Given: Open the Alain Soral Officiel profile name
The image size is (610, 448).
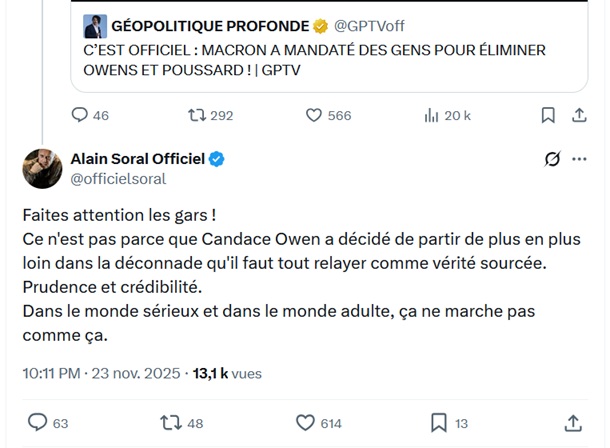Looking at the screenshot, I should [137, 159].
